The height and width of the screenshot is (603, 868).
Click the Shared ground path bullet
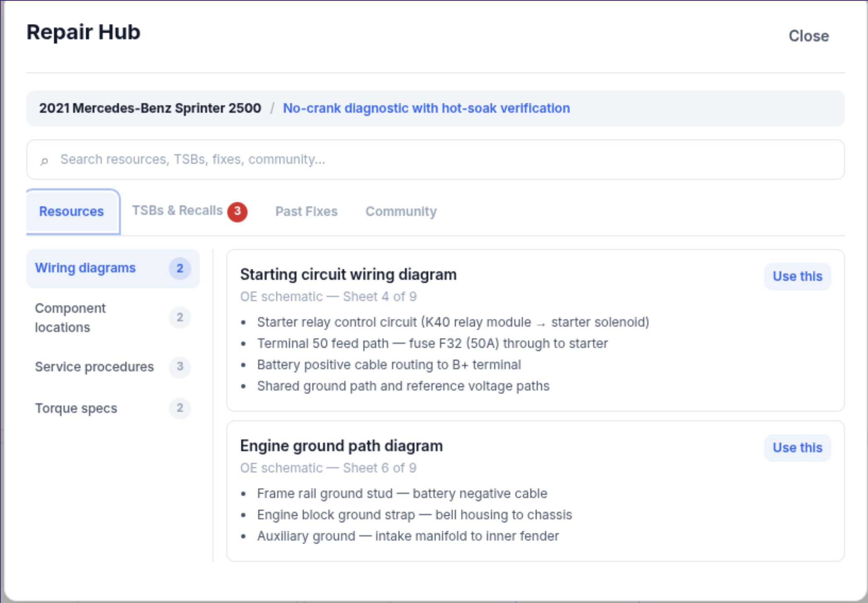coord(403,386)
